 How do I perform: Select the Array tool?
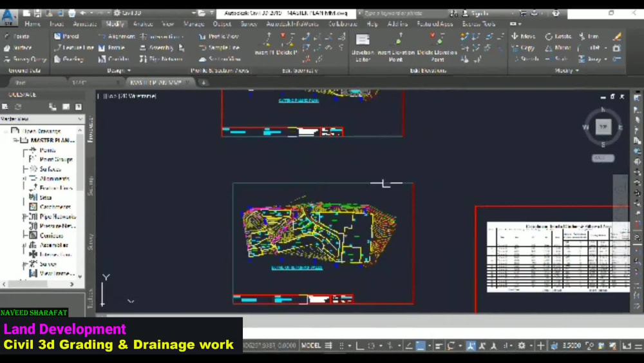coord(589,59)
